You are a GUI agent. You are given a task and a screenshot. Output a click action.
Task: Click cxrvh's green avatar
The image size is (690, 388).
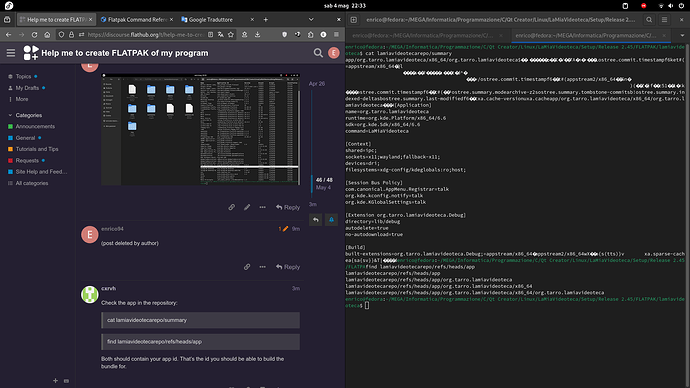(89, 295)
